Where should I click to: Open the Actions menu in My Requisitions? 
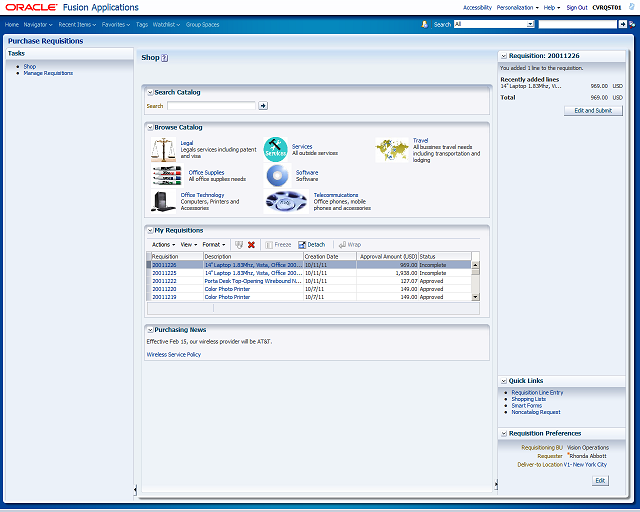163,245
